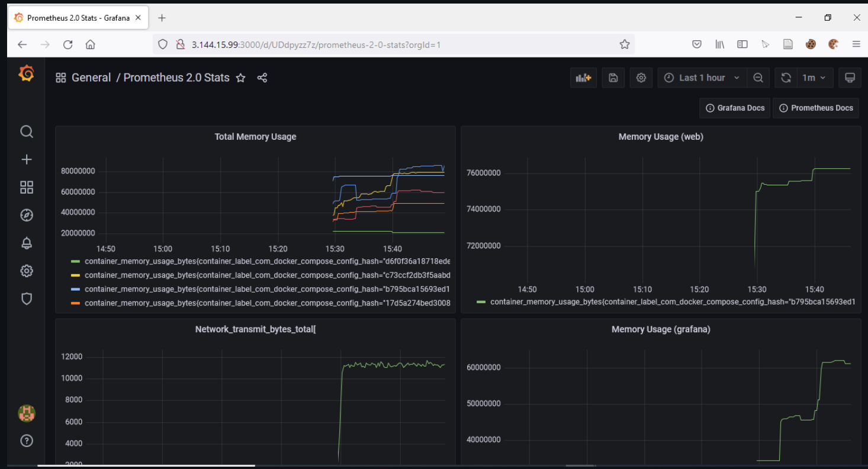This screenshot has height=469, width=868.
Task: Open the Search dashboards sidebar icon
Action: (x=27, y=131)
